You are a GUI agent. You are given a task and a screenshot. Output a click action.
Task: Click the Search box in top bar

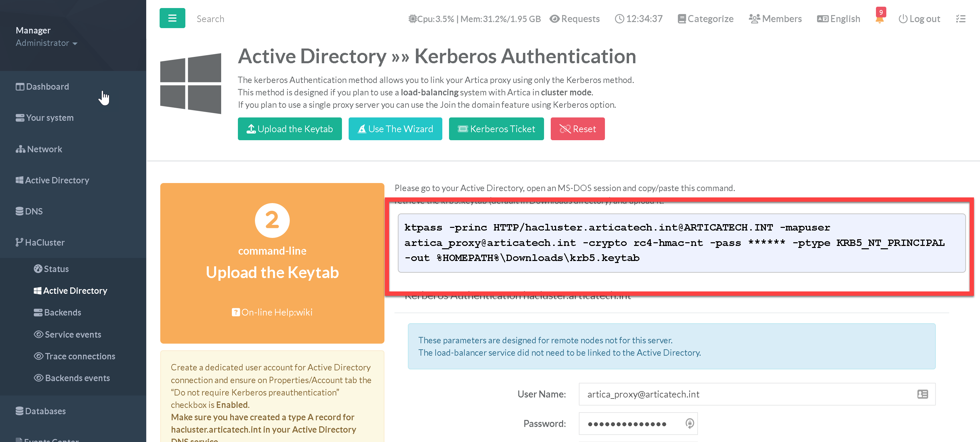pyautogui.click(x=210, y=19)
